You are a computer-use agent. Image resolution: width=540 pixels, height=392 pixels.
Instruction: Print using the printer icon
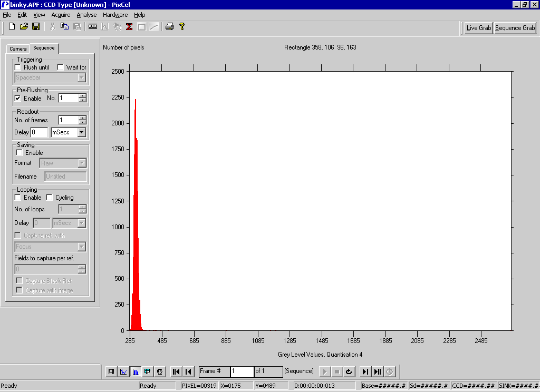tap(169, 26)
